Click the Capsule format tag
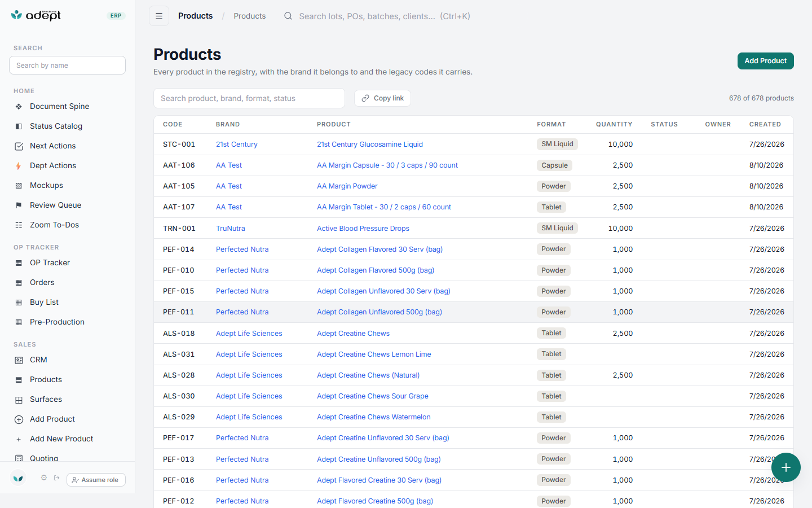Image resolution: width=812 pixels, height=508 pixels. pyautogui.click(x=554, y=165)
